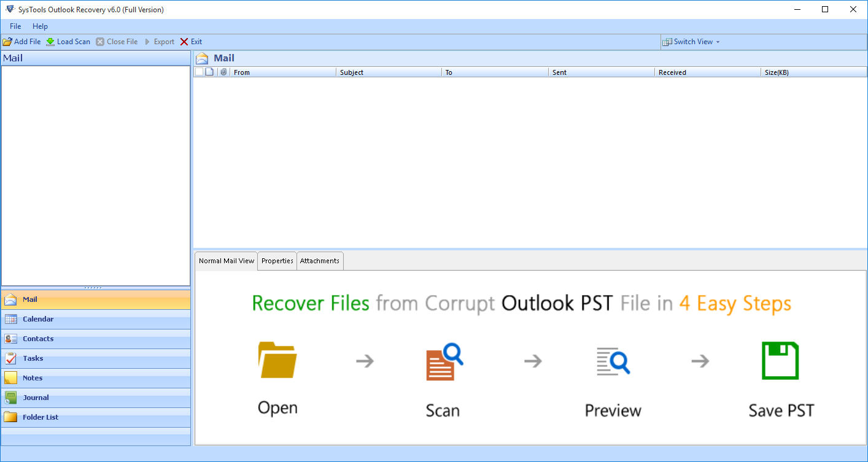Screen dimensions: 868x462
Task: Select Notes in the navigation pane
Action: [x=96, y=379]
